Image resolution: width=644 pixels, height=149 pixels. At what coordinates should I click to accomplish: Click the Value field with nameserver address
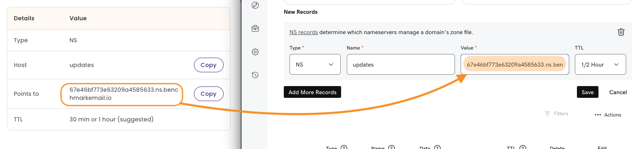pyautogui.click(x=515, y=65)
